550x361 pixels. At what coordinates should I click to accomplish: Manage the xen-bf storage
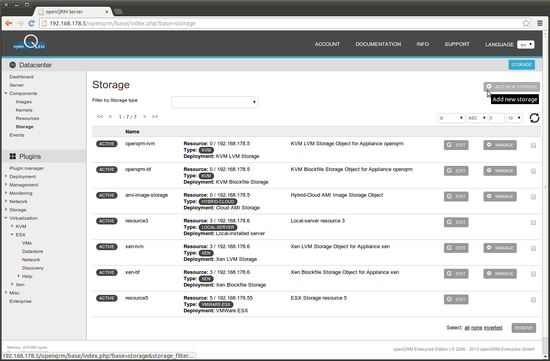click(500, 274)
